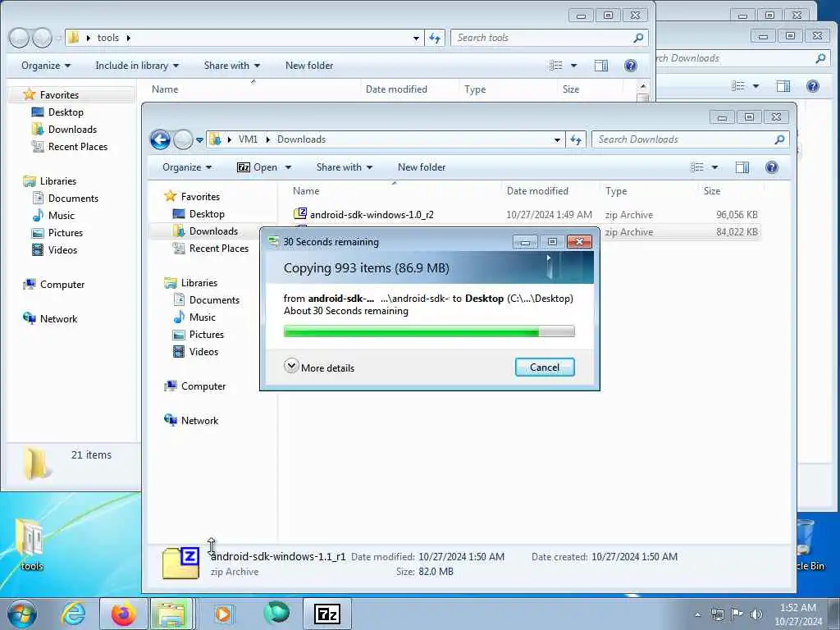Image resolution: width=840 pixels, height=630 pixels.
Task: Sort by Type column in Downloads window
Action: (x=616, y=191)
